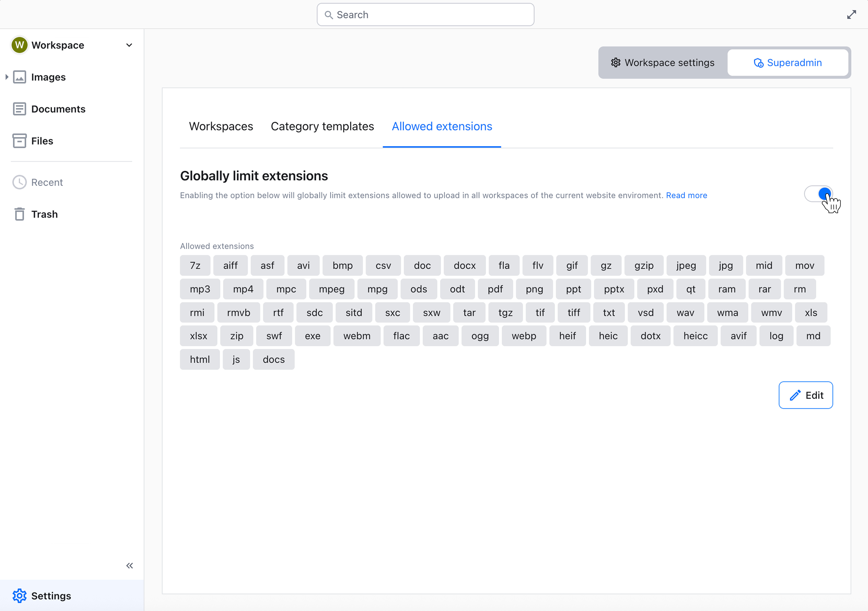
Task: Click the gzip extension tag
Action: coord(644,265)
